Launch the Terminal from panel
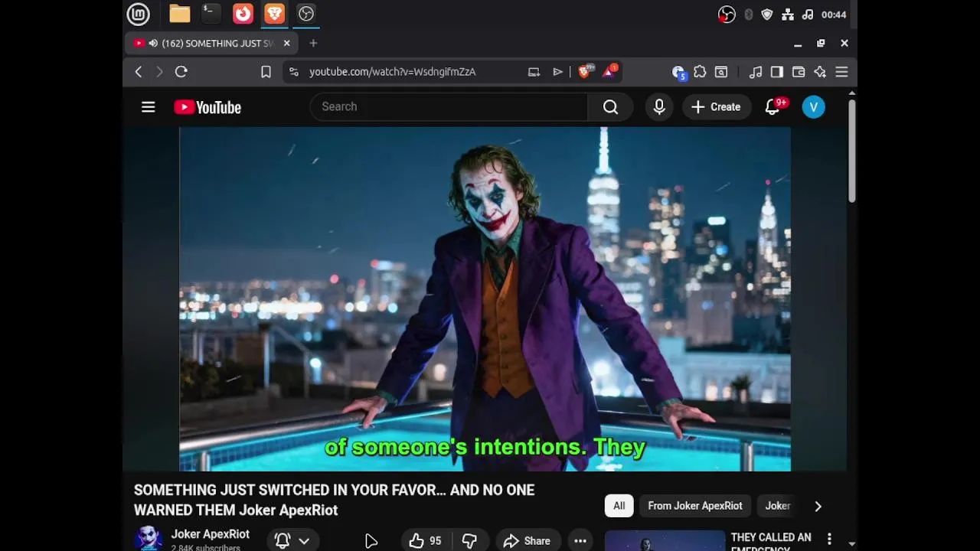The width and height of the screenshot is (980, 551). (211, 14)
